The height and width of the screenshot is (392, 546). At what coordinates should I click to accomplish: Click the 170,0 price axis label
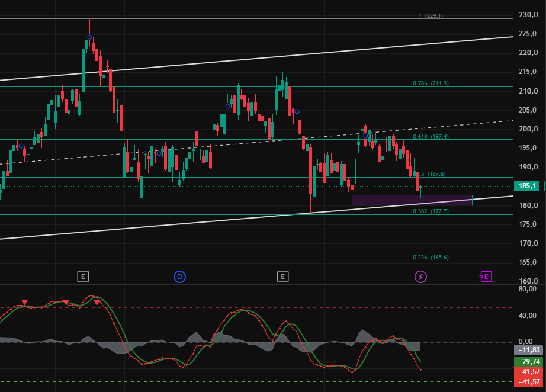pos(528,243)
